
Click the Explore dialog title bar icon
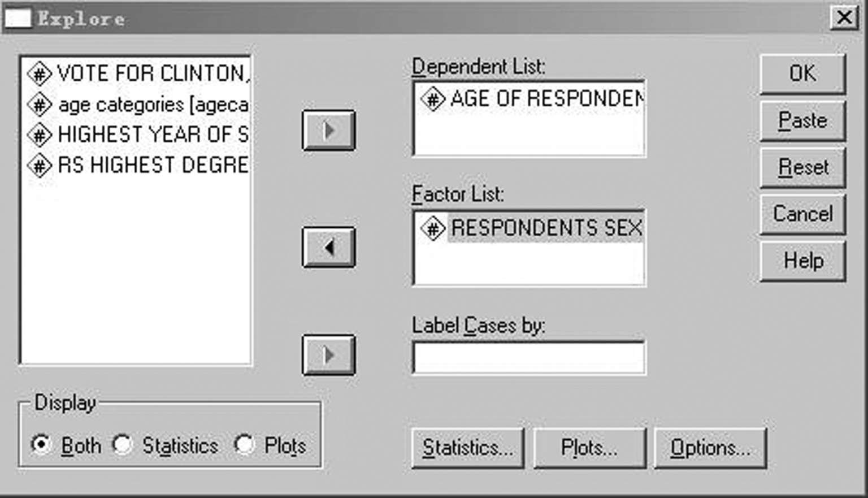[18, 18]
